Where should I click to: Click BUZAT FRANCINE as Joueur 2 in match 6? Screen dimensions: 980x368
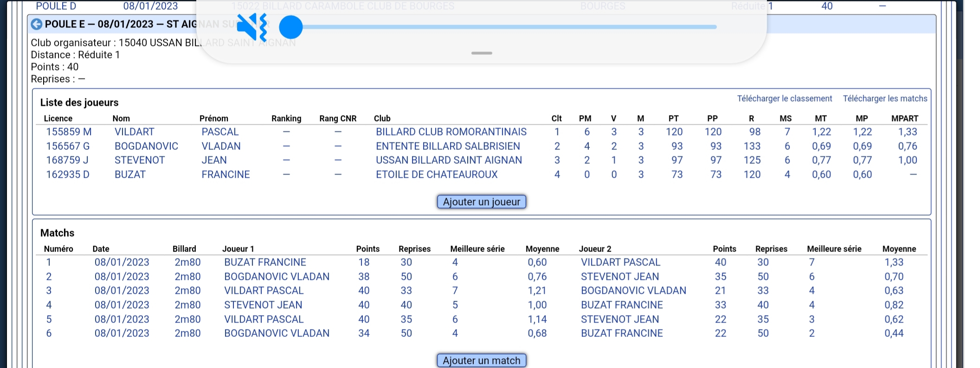(x=622, y=333)
